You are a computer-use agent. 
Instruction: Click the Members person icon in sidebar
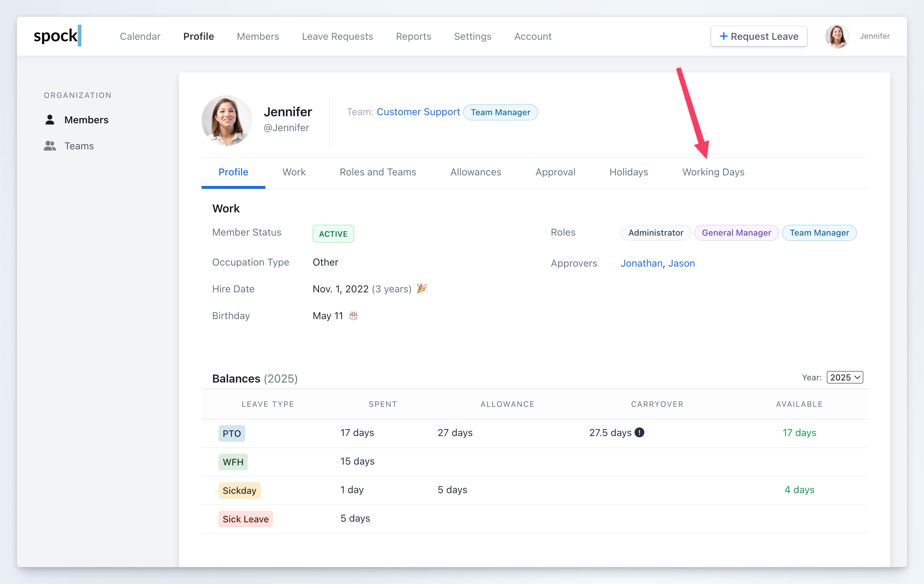tap(50, 120)
